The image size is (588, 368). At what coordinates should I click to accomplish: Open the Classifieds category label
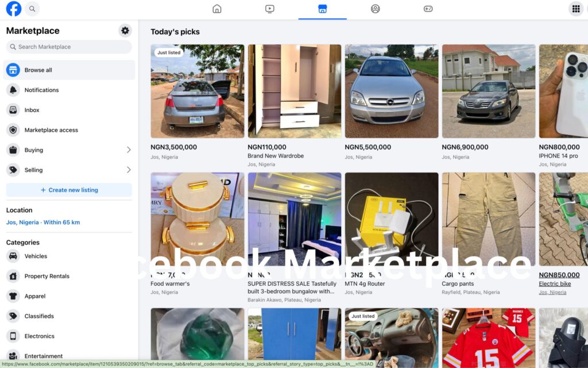pos(39,316)
